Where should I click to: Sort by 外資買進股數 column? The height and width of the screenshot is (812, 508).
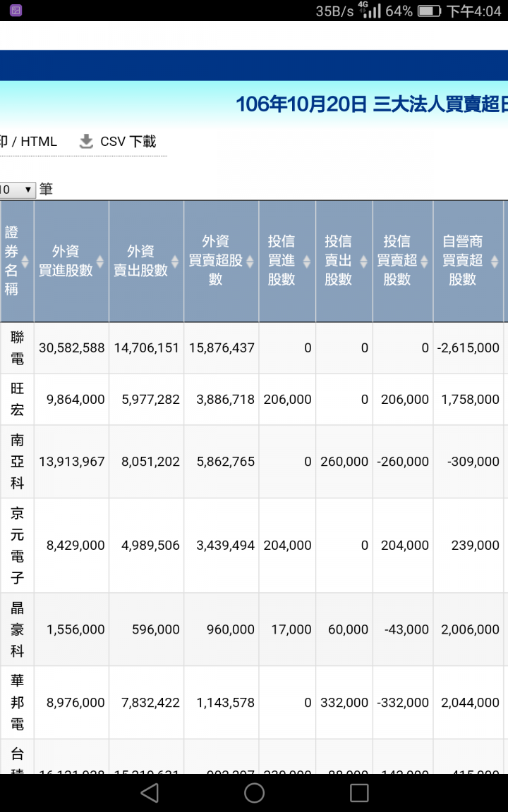[71, 261]
